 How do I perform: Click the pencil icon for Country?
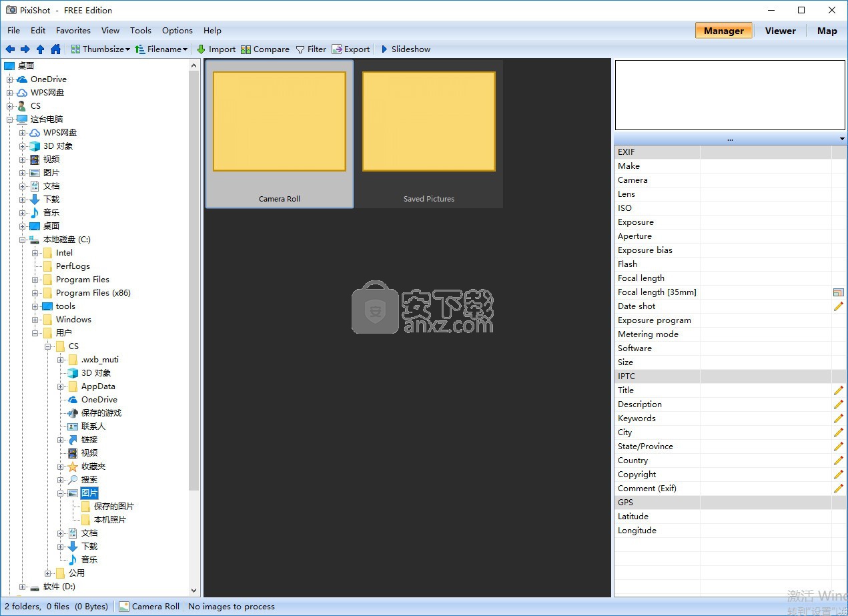839,460
